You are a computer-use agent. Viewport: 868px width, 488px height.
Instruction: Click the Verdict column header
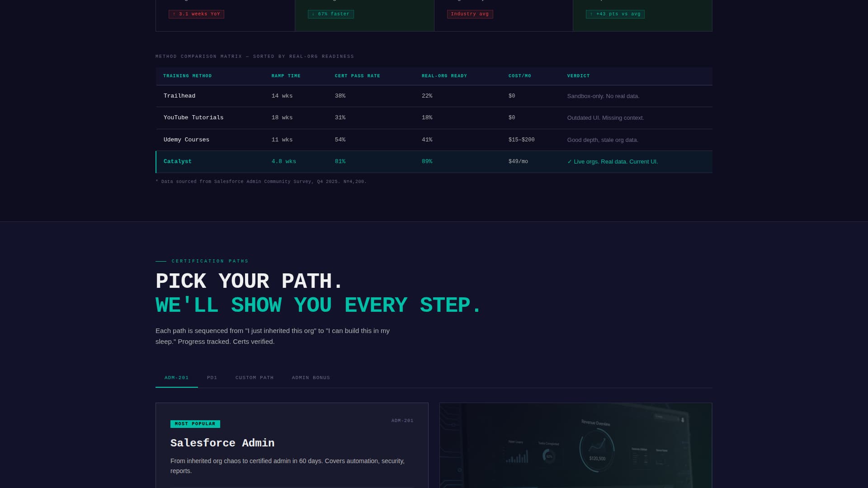click(x=579, y=76)
